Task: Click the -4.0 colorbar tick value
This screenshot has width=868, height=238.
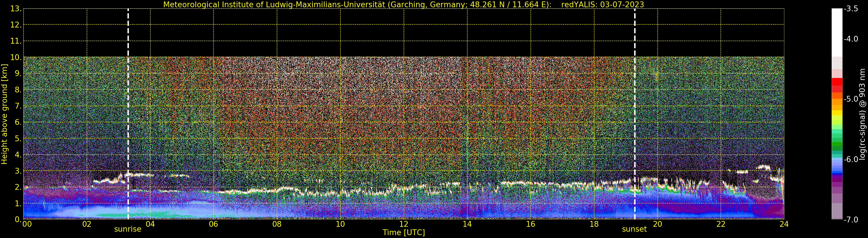Action: point(851,39)
